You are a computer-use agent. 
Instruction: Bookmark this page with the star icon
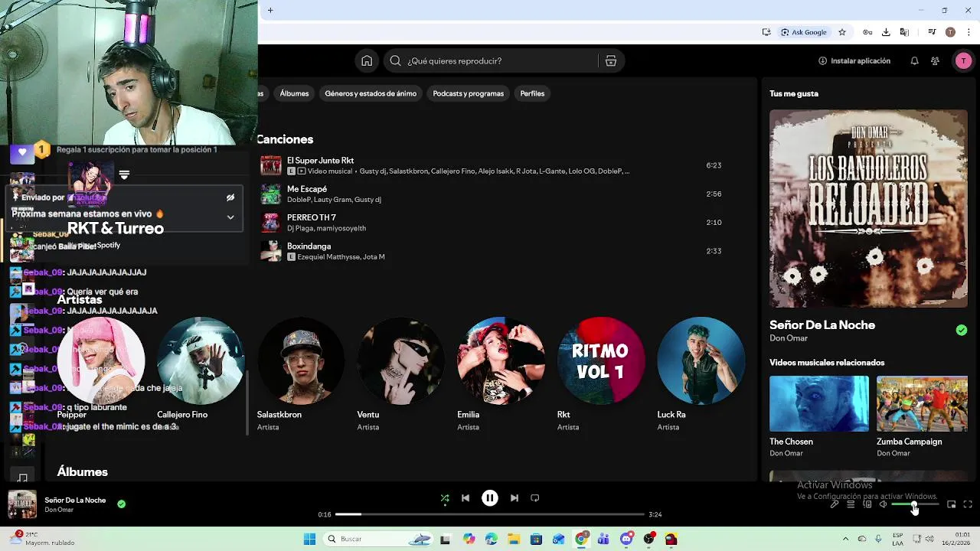(x=842, y=32)
